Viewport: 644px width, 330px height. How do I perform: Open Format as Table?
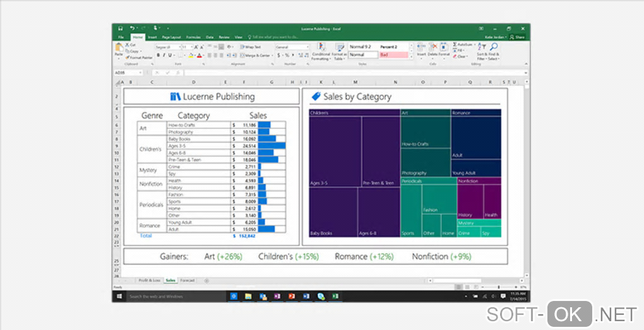coord(339,52)
